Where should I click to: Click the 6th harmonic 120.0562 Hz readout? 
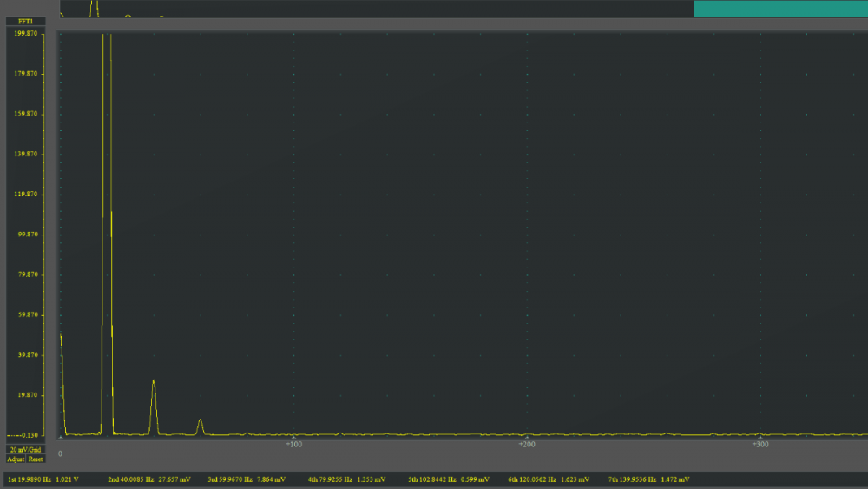[x=549, y=479]
